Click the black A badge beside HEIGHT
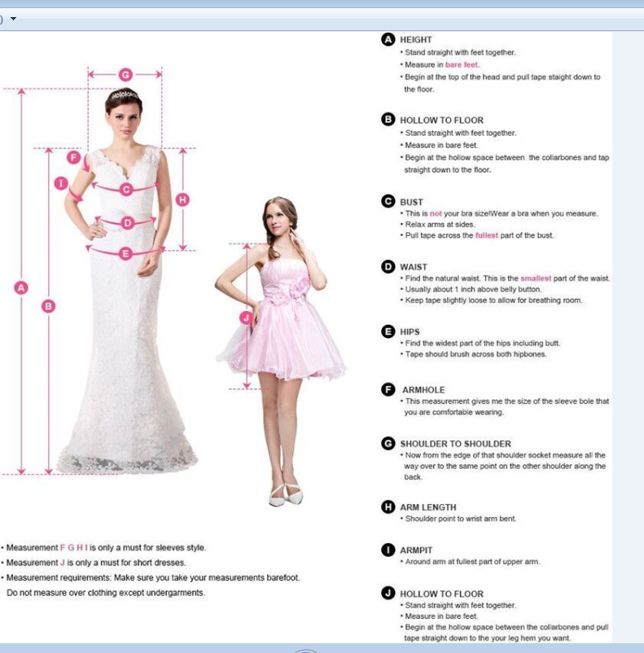The height and width of the screenshot is (653, 644). pyautogui.click(x=388, y=39)
